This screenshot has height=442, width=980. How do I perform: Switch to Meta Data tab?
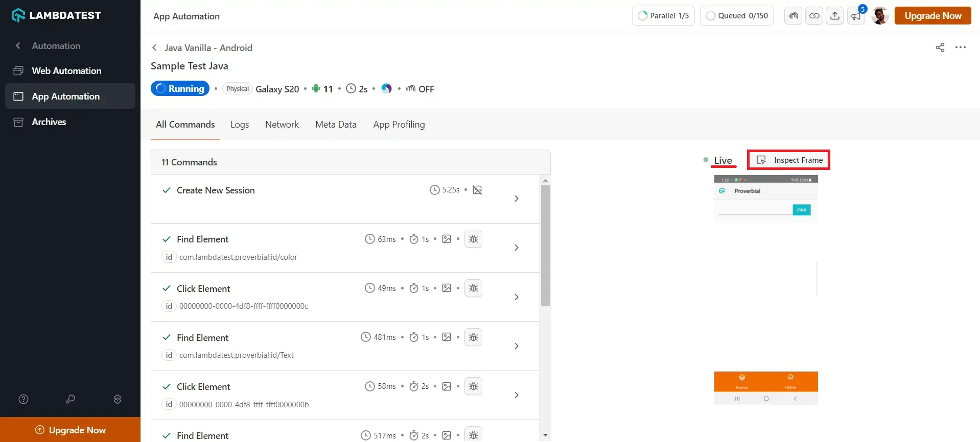click(336, 125)
